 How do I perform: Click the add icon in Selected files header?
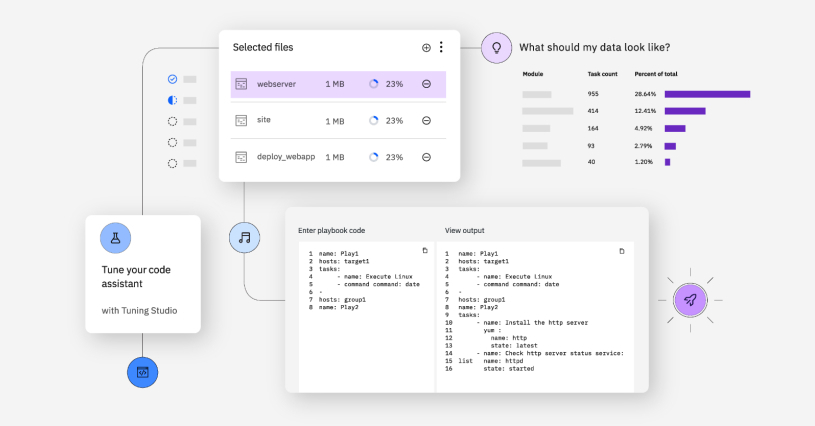coord(426,47)
